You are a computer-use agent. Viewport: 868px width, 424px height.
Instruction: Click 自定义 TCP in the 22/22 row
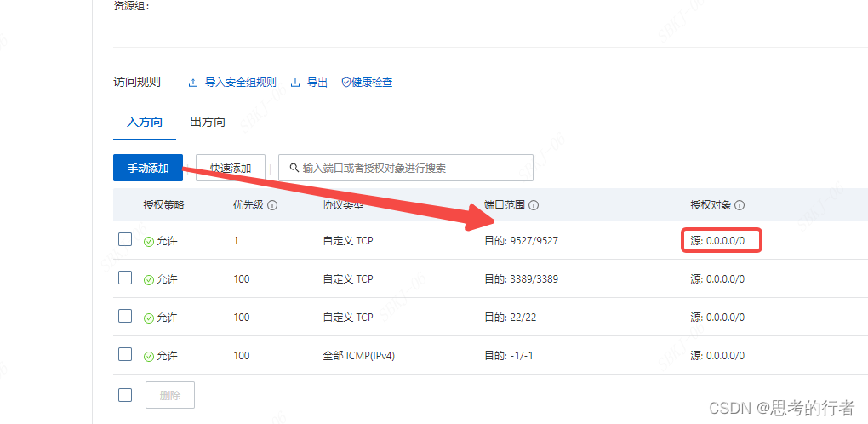tap(348, 318)
